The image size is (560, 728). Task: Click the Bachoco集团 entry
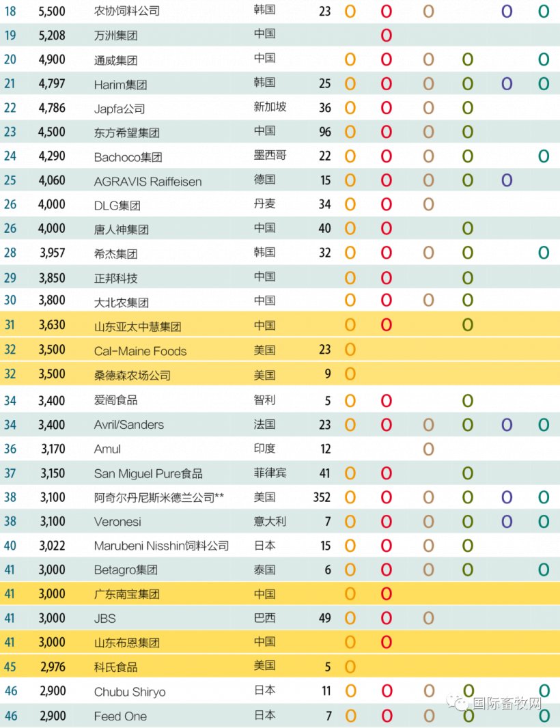pyautogui.click(x=128, y=157)
